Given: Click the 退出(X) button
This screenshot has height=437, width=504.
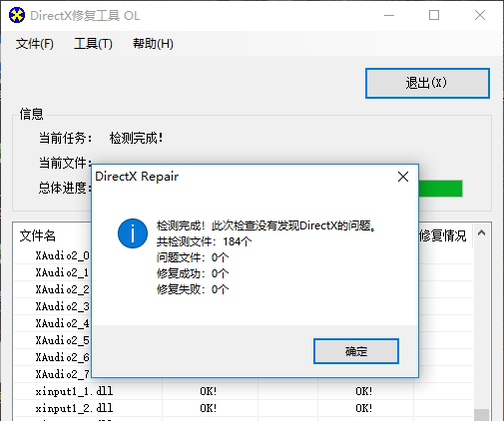Looking at the screenshot, I should [427, 83].
